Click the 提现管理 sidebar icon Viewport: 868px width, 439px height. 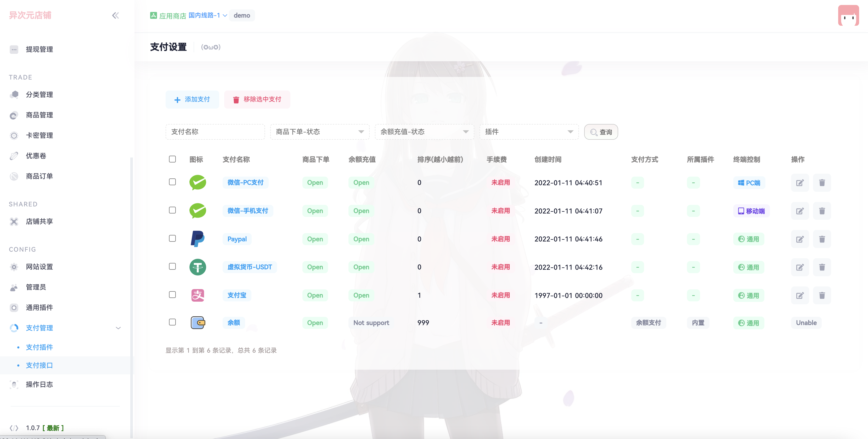14,49
